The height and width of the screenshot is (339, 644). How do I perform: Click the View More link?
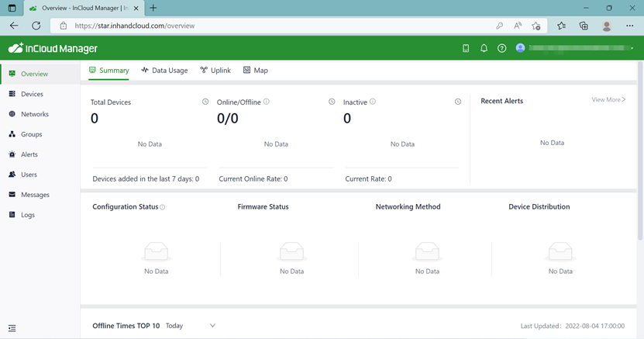(608, 100)
